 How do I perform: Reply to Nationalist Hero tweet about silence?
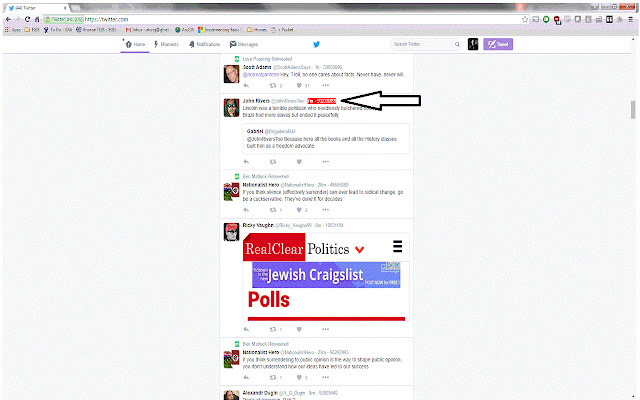246,210
